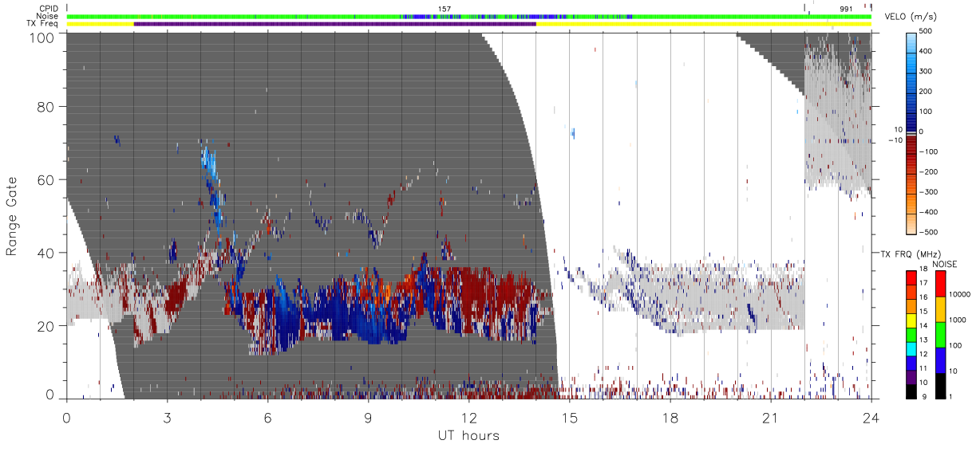Screen dimensions: 980x452
Task: Click the purple segment of TX Freq strip
Action: click(335, 24)
